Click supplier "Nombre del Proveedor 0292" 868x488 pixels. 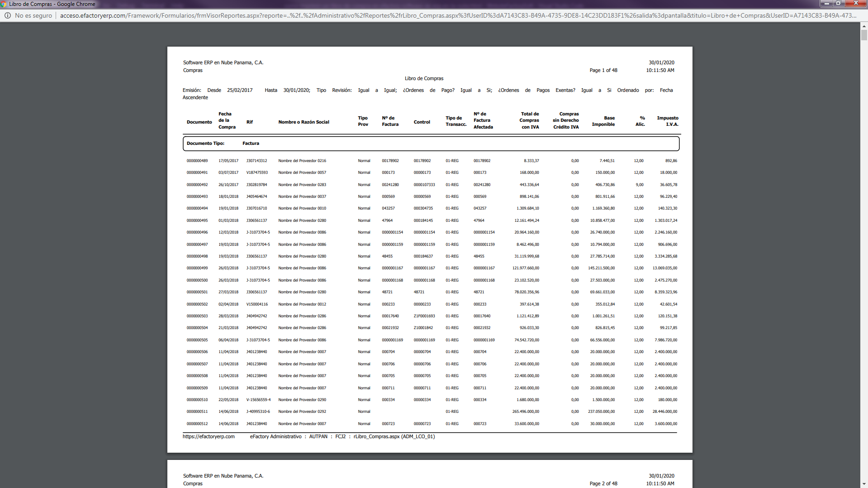pyautogui.click(x=302, y=411)
